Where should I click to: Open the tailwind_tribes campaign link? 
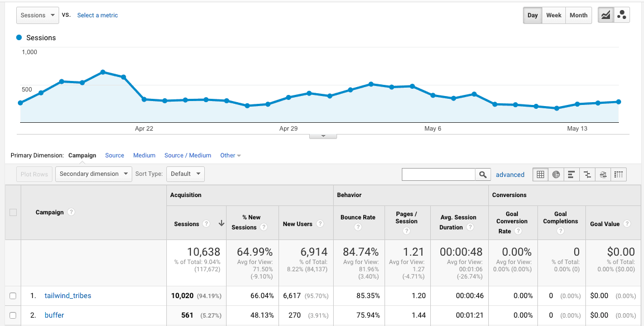(68, 296)
